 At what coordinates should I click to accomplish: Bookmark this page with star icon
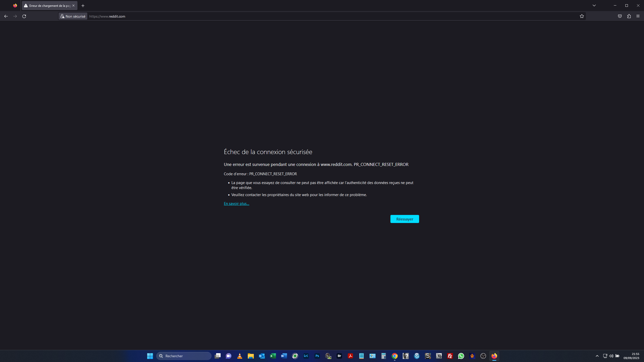point(582,16)
